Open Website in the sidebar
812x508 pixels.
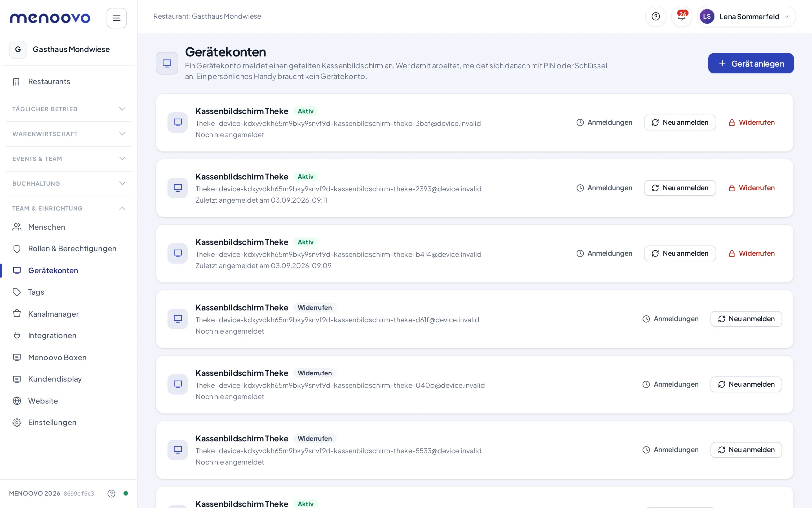pos(69,401)
